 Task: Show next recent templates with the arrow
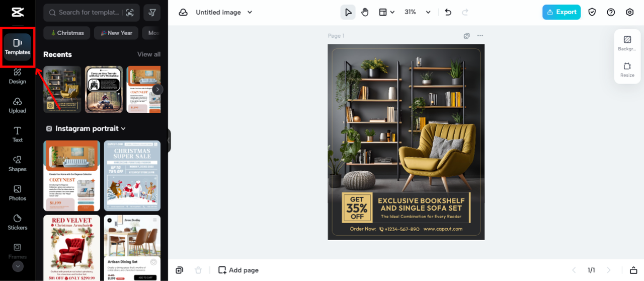pyautogui.click(x=157, y=89)
